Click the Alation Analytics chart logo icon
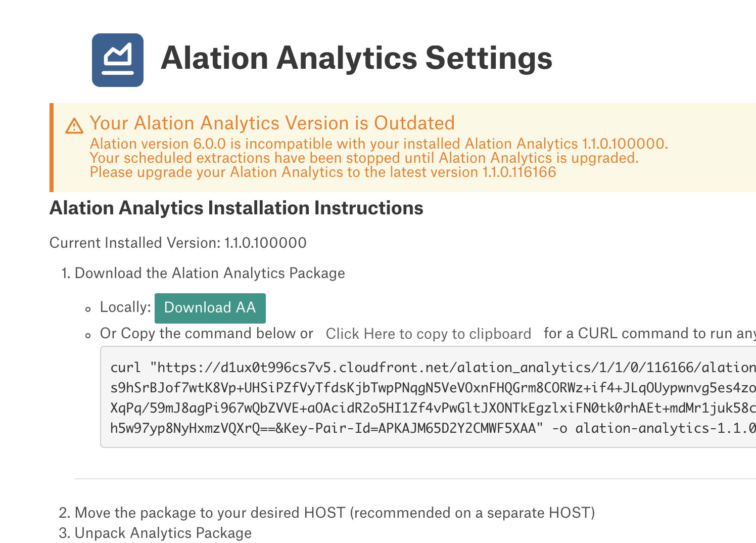756x543 pixels. click(x=118, y=60)
